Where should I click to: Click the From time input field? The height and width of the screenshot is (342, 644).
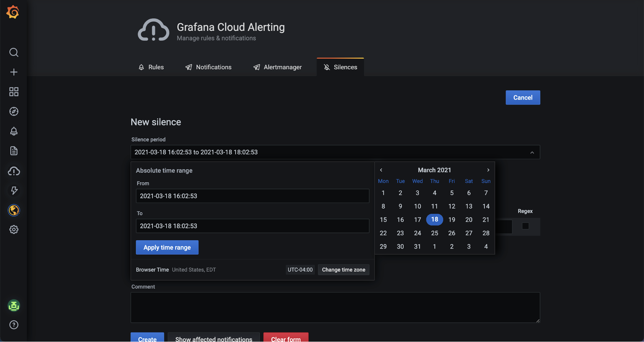(x=252, y=196)
